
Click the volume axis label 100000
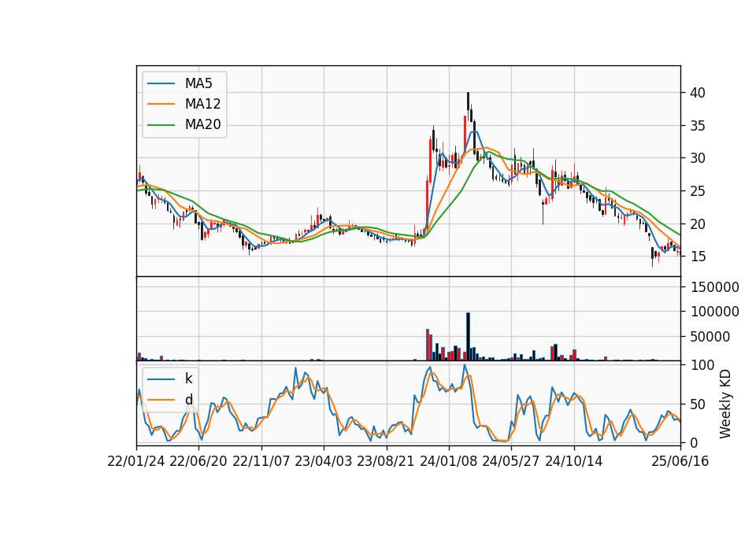(x=715, y=312)
